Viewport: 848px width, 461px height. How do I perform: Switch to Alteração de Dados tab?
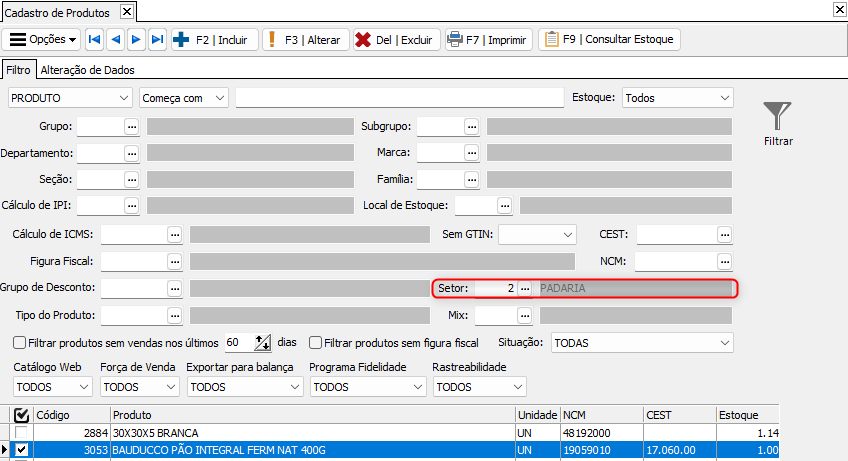point(87,70)
